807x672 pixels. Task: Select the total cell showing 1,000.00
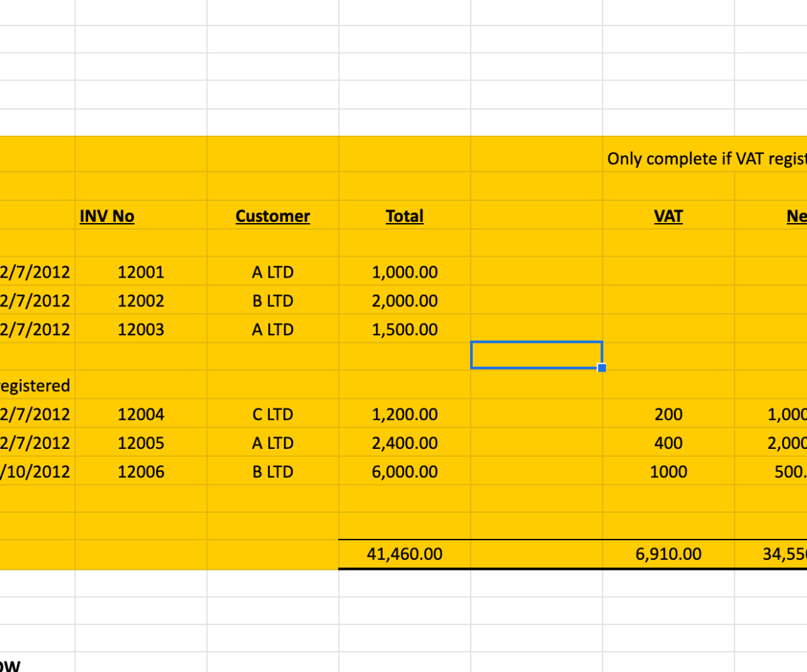[404, 272]
